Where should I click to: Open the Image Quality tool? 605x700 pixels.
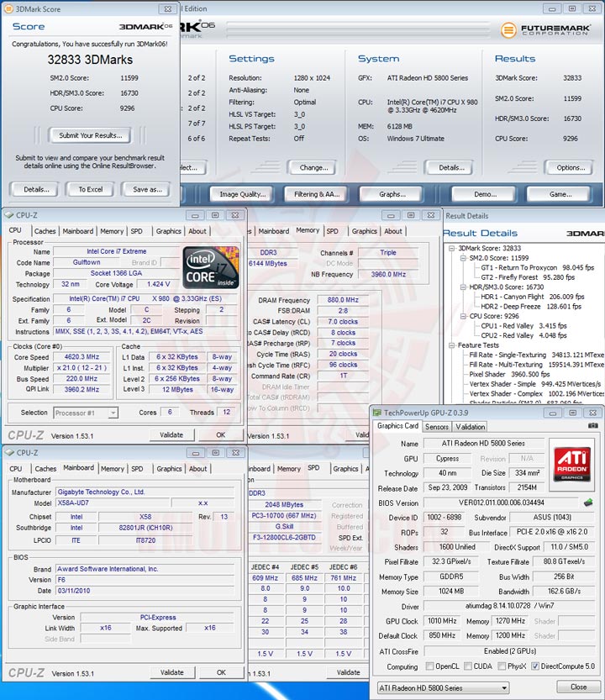point(243,194)
